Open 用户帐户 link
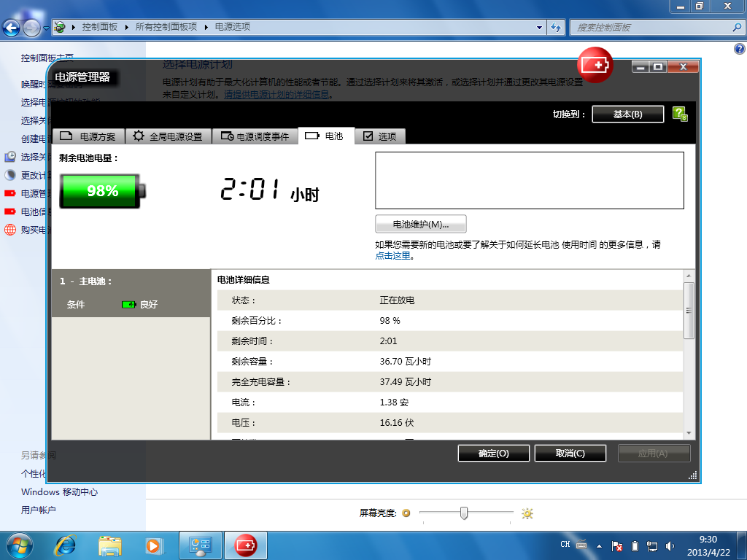This screenshot has height=560, width=747. coord(39,510)
